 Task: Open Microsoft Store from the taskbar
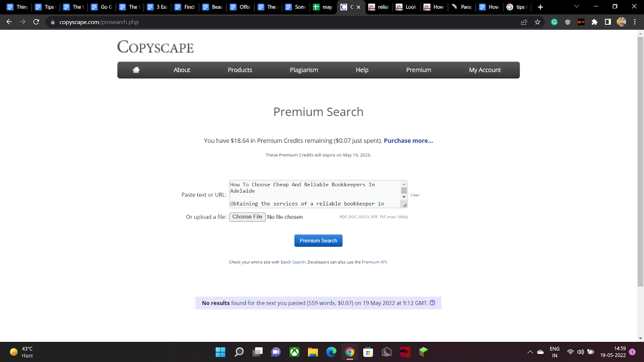(368, 352)
